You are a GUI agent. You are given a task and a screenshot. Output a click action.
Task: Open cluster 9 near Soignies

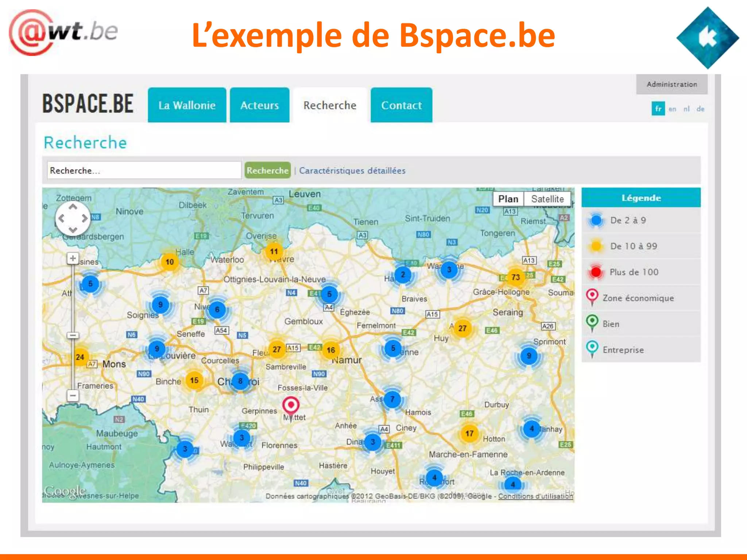tap(160, 304)
